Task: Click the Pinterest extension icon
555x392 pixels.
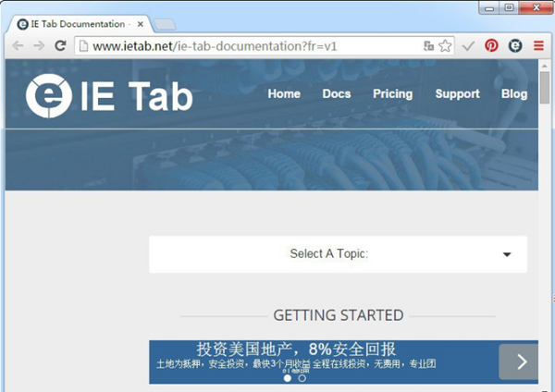Action: 491,45
